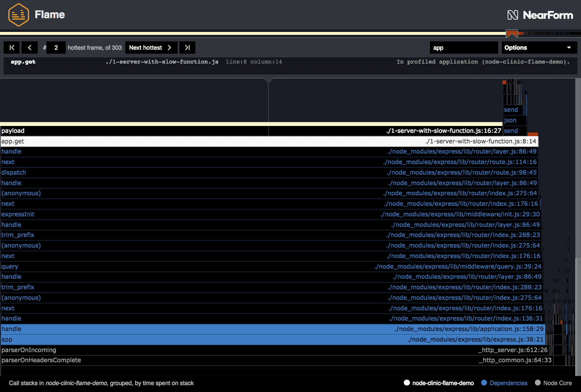
Task: Select the app.get frame
Action: (269, 141)
